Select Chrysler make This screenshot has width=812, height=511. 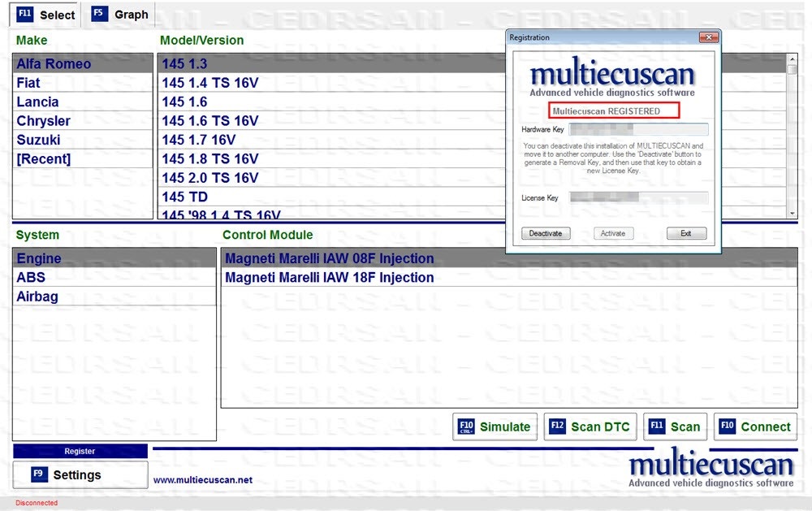[83, 121]
